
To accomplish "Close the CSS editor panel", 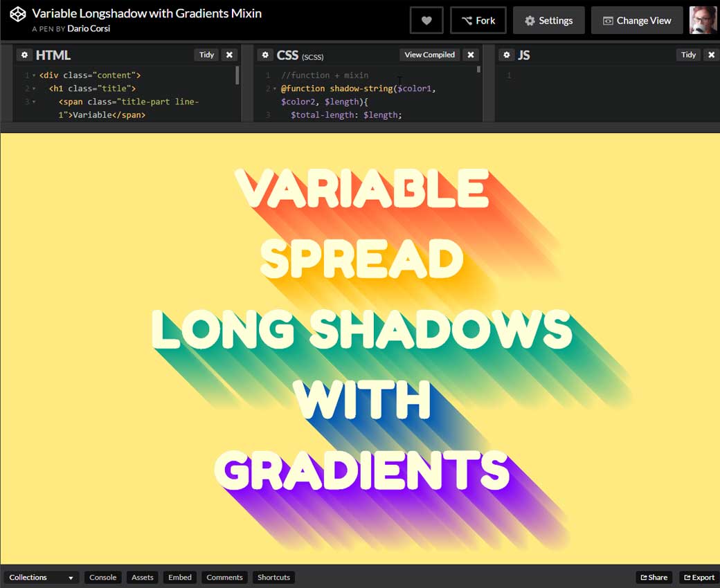I will point(470,55).
